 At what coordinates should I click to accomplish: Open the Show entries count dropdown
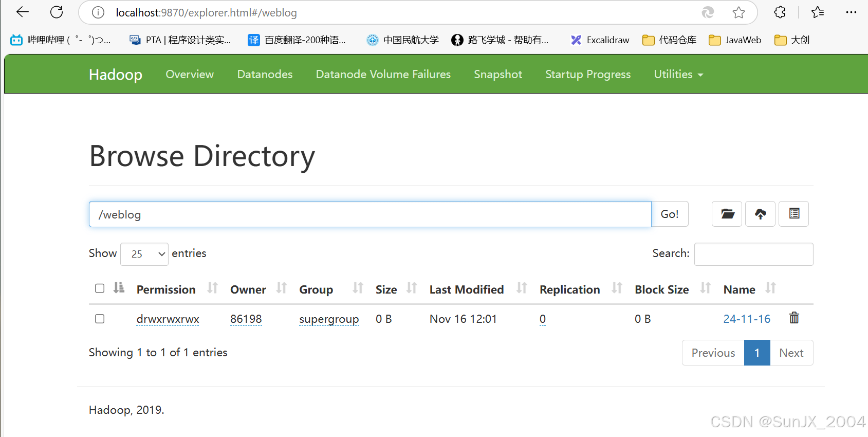point(144,254)
